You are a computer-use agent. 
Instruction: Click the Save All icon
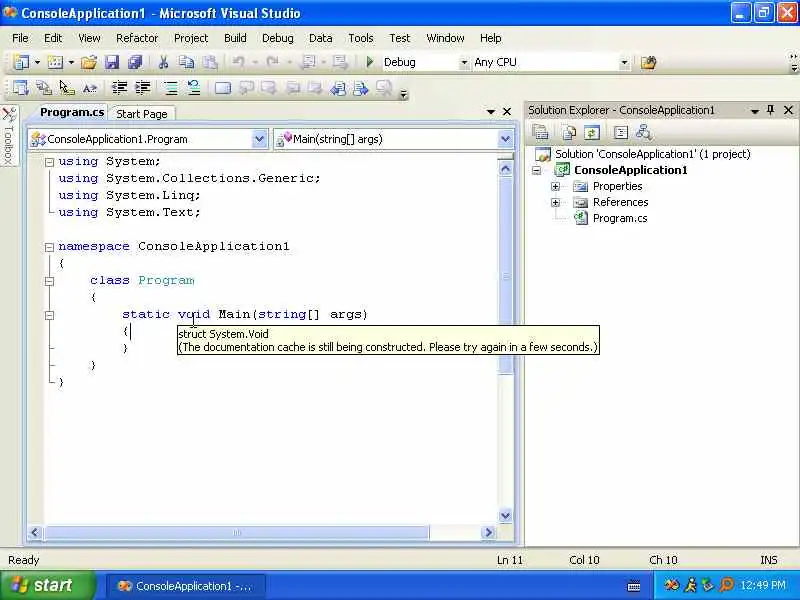pos(135,62)
